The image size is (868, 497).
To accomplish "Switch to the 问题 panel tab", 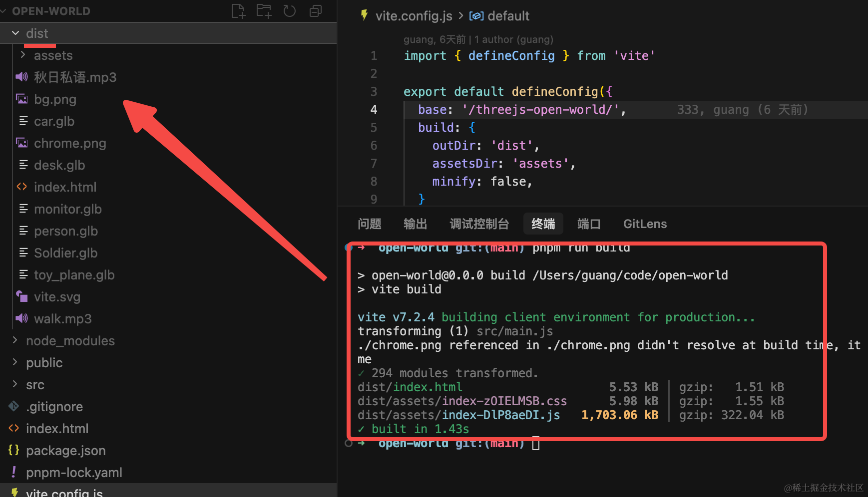I will (x=370, y=224).
